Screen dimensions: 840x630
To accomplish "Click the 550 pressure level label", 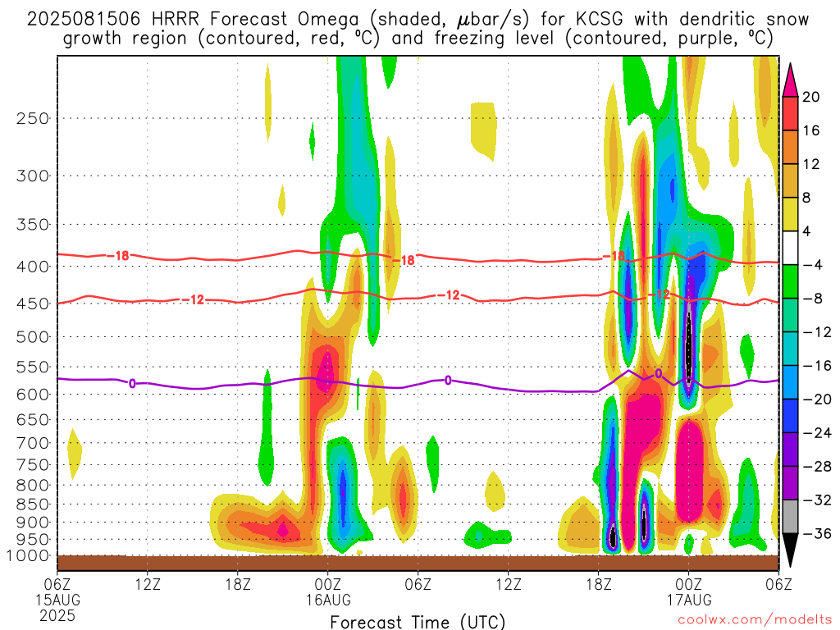I will tap(32, 367).
